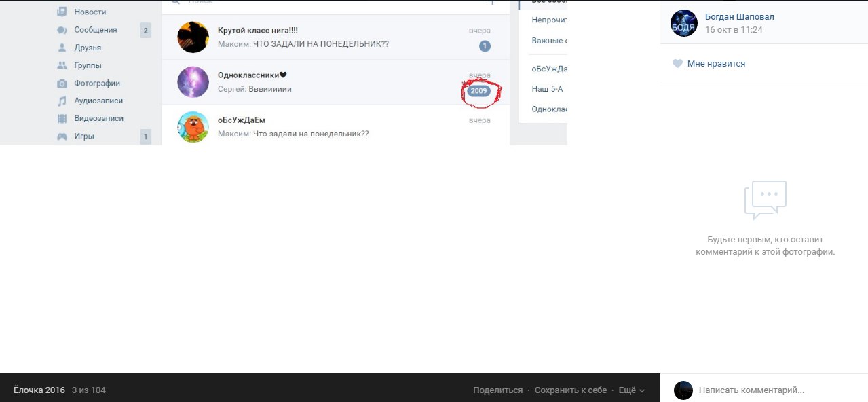Click the search magnifier icon
Image resolution: width=868 pixels, height=402 pixels.
click(176, 3)
